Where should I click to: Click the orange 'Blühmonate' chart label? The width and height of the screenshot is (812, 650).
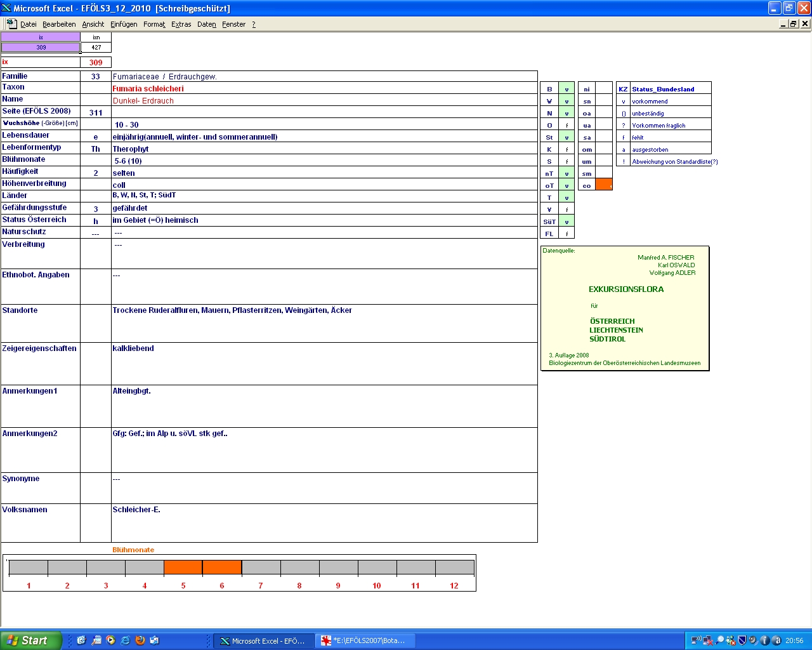133,550
